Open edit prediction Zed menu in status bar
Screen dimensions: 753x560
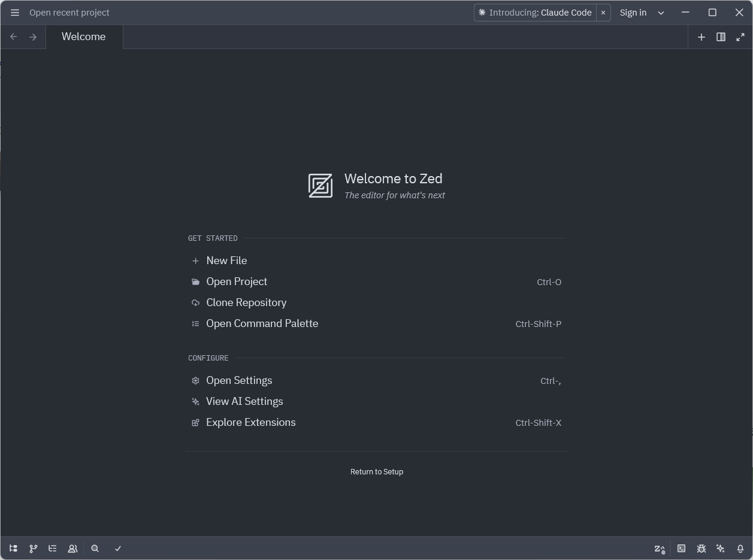tap(660, 549)
